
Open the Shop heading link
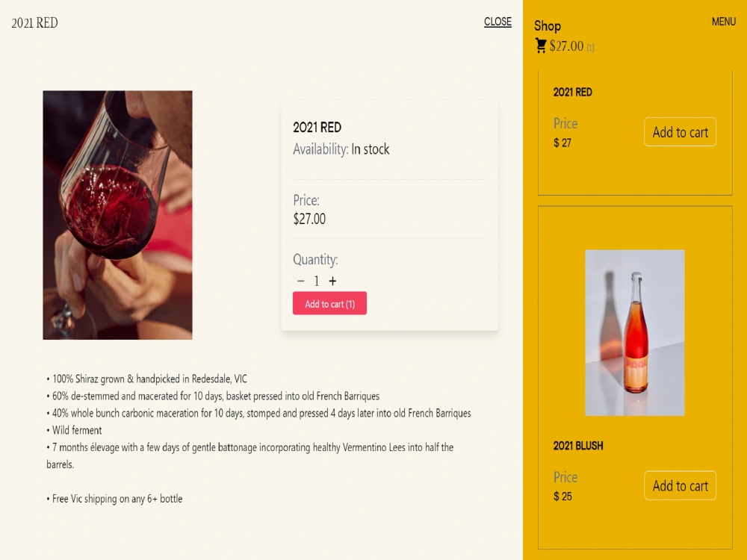(548, 25)
